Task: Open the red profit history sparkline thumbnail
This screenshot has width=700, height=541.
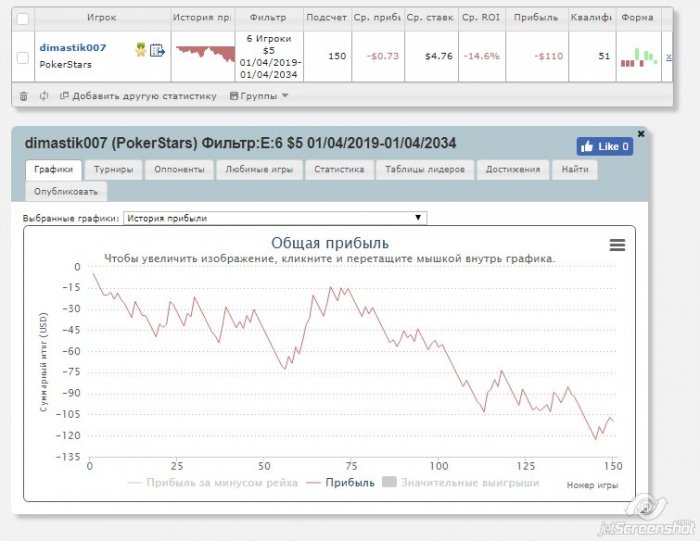Action: [205, 54]
